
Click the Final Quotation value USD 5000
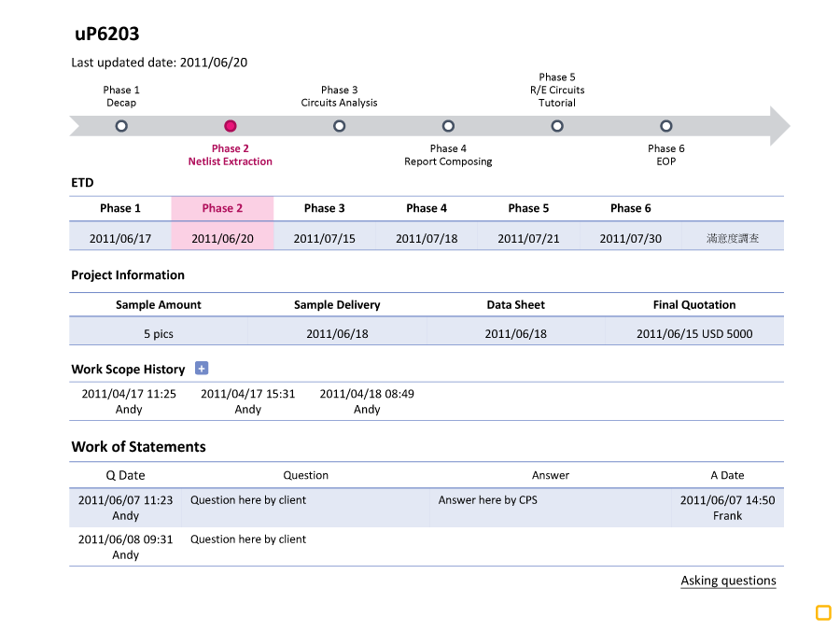point(694,333)
